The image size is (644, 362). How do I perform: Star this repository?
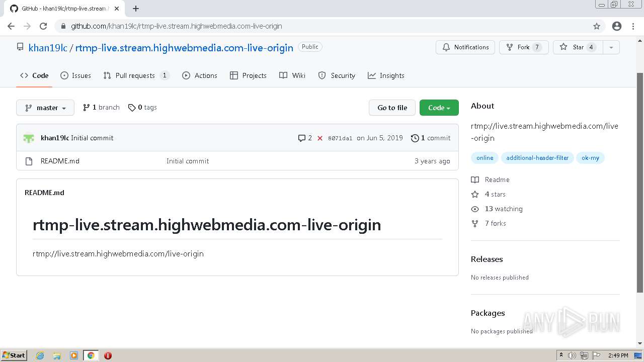(578, 47)
